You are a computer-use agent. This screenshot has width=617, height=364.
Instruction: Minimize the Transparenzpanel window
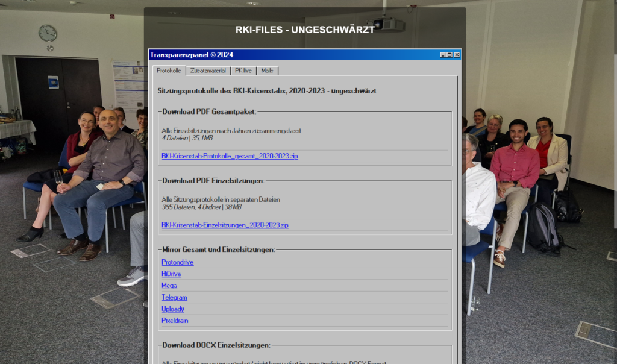pos(443,55)
